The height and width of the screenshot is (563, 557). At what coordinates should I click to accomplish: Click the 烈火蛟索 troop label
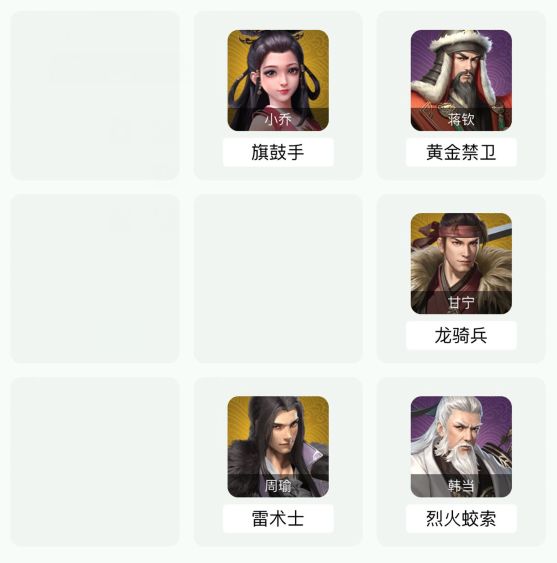pos(461,518)
